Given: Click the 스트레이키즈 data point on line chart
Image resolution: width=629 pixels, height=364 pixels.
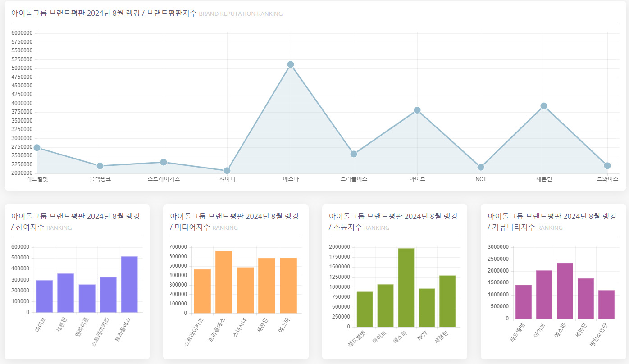Looking at the screenshot, I should (164, 162).
